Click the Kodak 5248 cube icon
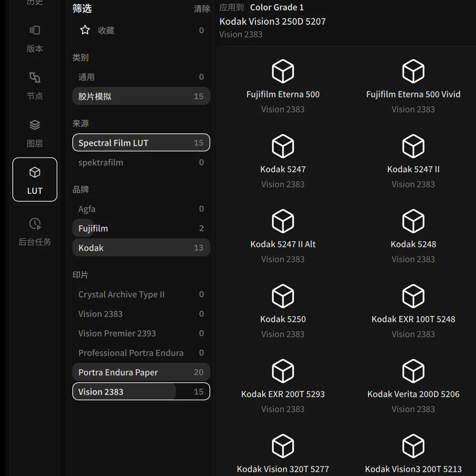The width and height of the screenshot is (476, 476). (x=413, y=221)
